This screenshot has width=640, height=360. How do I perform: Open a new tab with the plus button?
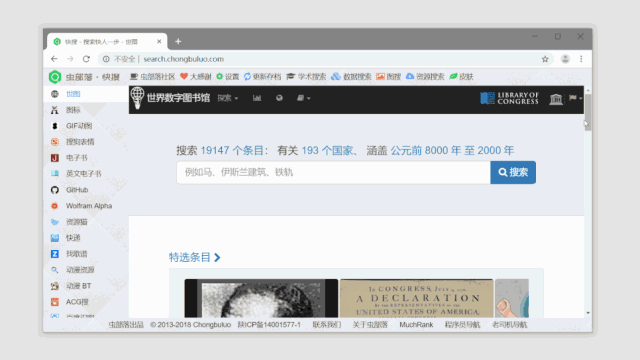[178, 41]
